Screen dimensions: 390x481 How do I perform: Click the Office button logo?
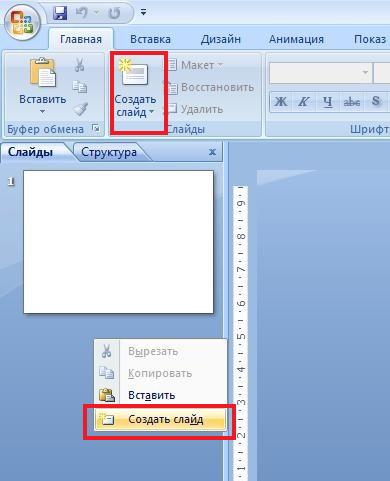22,23
